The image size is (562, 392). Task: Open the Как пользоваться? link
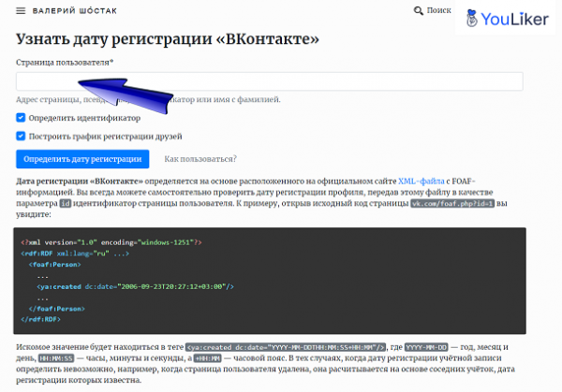coord(200,159)
